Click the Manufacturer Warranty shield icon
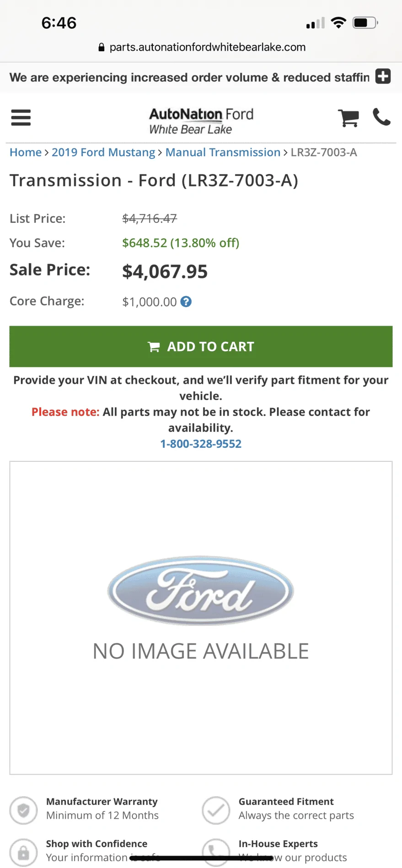The image size is (402, 868). point(24,810)
